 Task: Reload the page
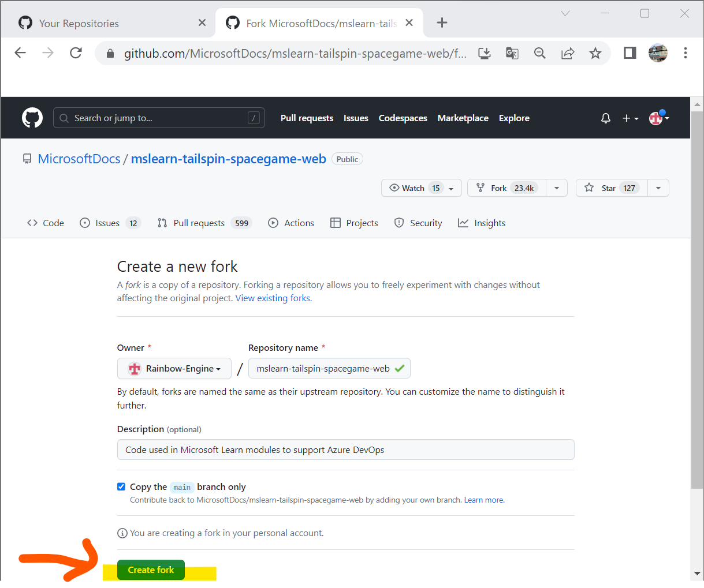pos(76,53)
